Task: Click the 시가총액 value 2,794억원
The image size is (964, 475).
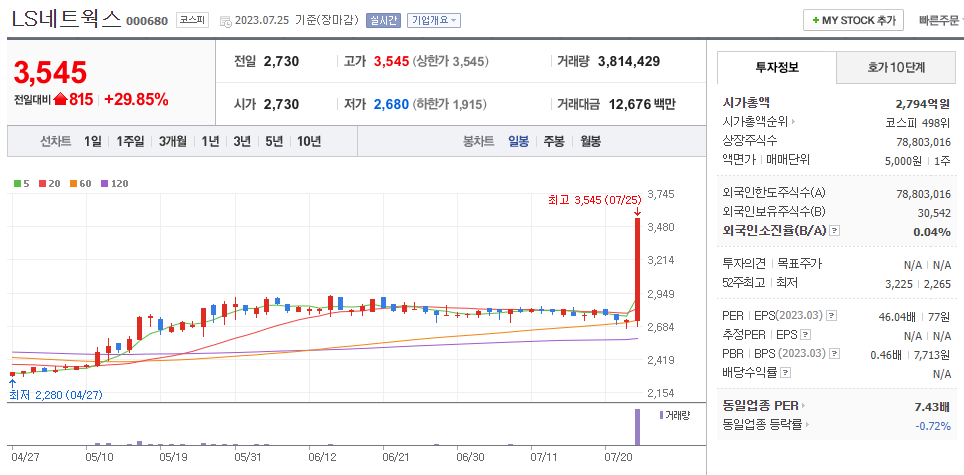Action: [923, 103]
